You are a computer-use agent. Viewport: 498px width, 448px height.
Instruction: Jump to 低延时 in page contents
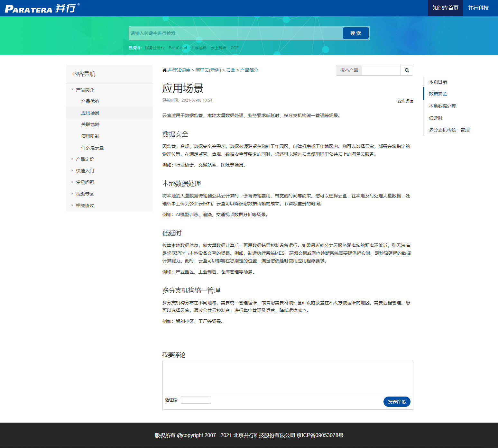436,118
